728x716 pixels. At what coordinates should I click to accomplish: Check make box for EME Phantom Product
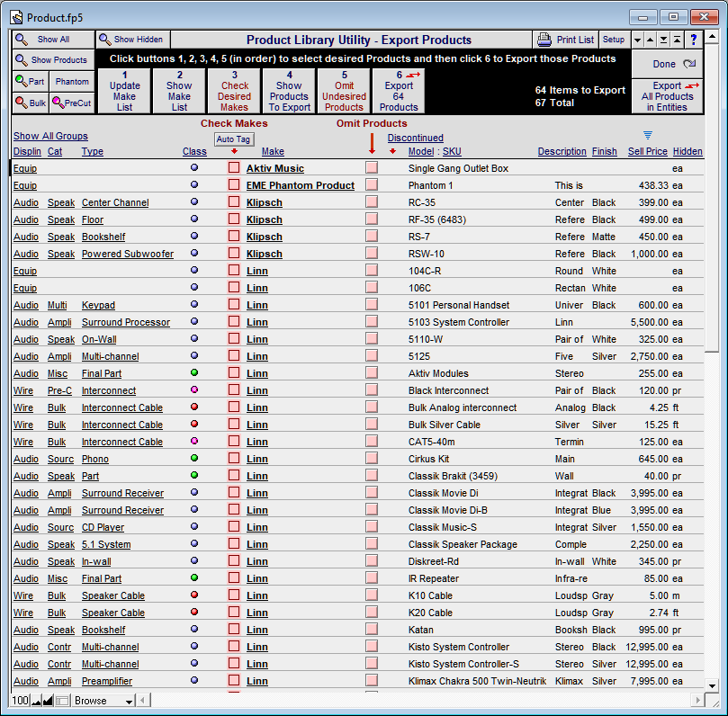pyautogui.click(x=234, y=184)
